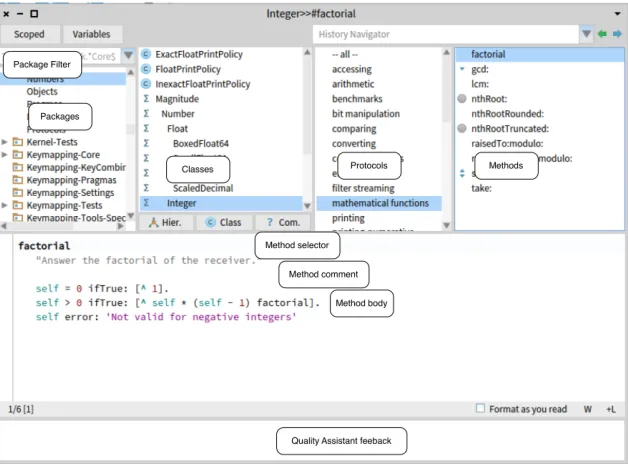Click scroll up arrow in protocols list
Screen dimensions: 628x464
pyautogui.click(x=446, y=52)
